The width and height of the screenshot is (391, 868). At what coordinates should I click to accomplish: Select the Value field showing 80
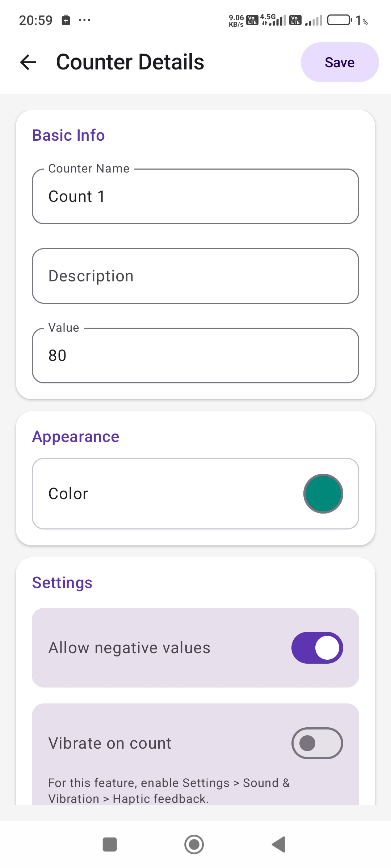point(195,356)
